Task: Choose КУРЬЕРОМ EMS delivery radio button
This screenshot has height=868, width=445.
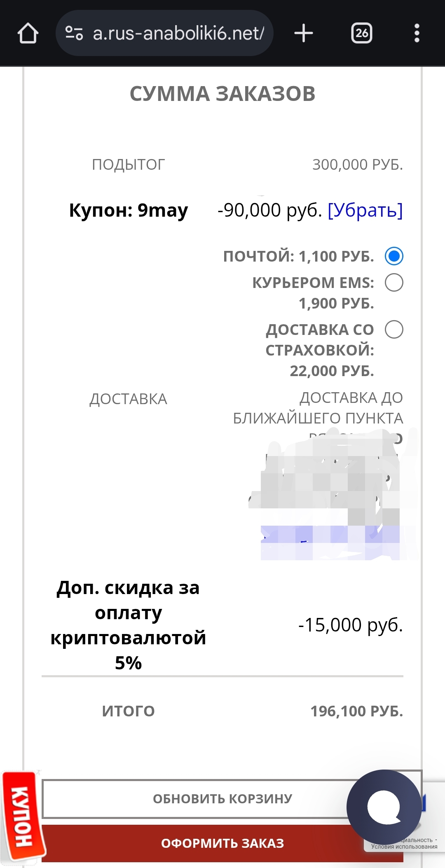Action: pyautogui.click(x=394, y=283)
